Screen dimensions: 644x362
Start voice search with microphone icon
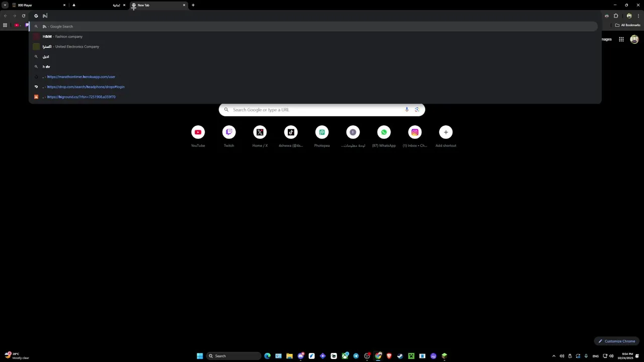(407, 110)
